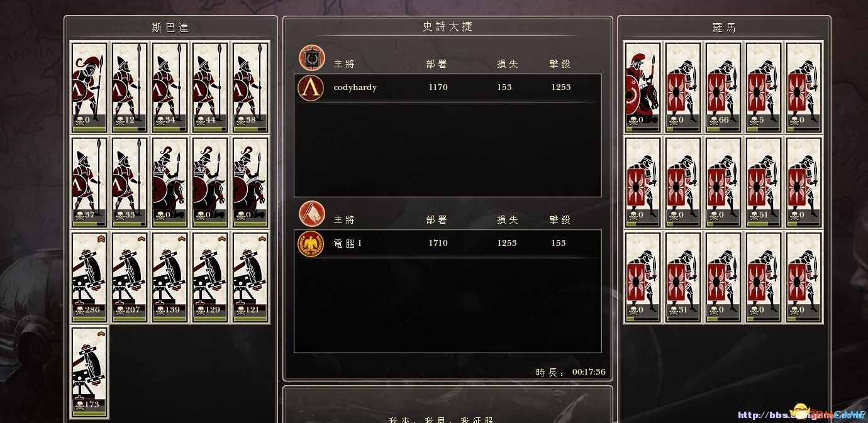868x423 pixels.
Task: Select the Roman legionary card showing 31 kills
Action: tap(683, 277)
